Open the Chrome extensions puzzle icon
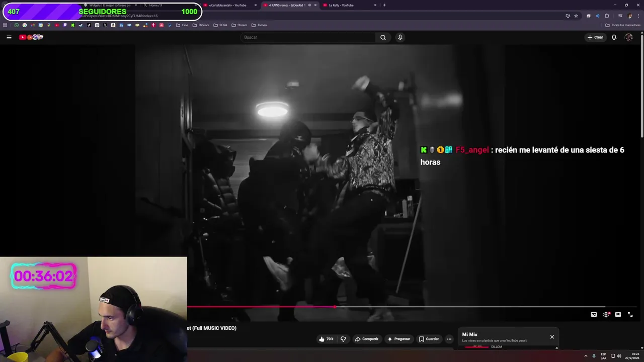 pos(607,16)
